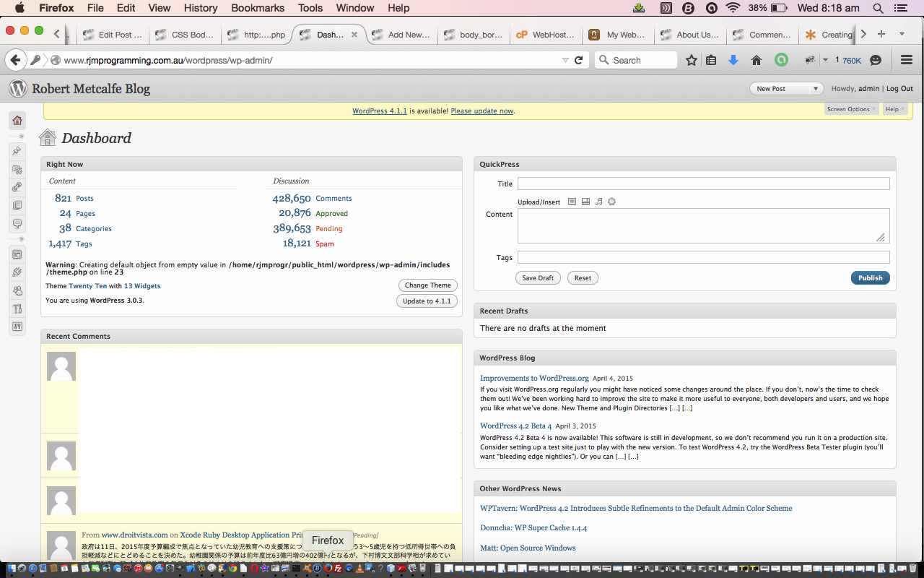Open Spotlight search in the menu bar
Image resolution: width=924 pixels, height=578 pixels.
(879, 8)
